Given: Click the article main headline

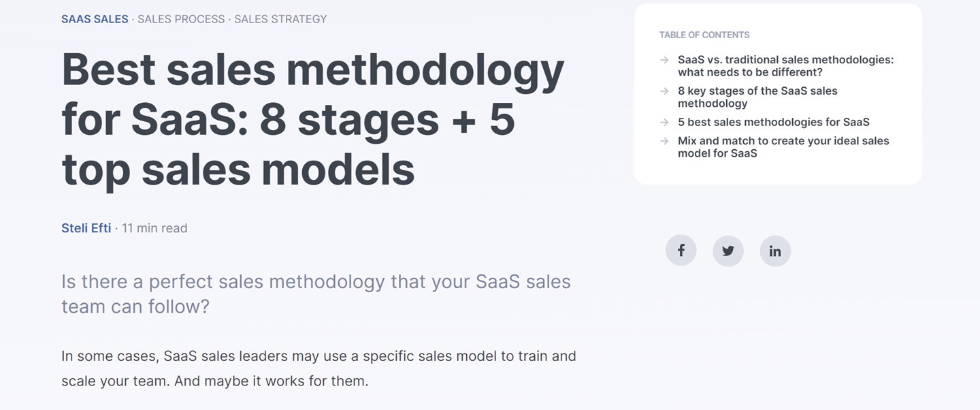Looking at the screenshot, I should point(313,119).
